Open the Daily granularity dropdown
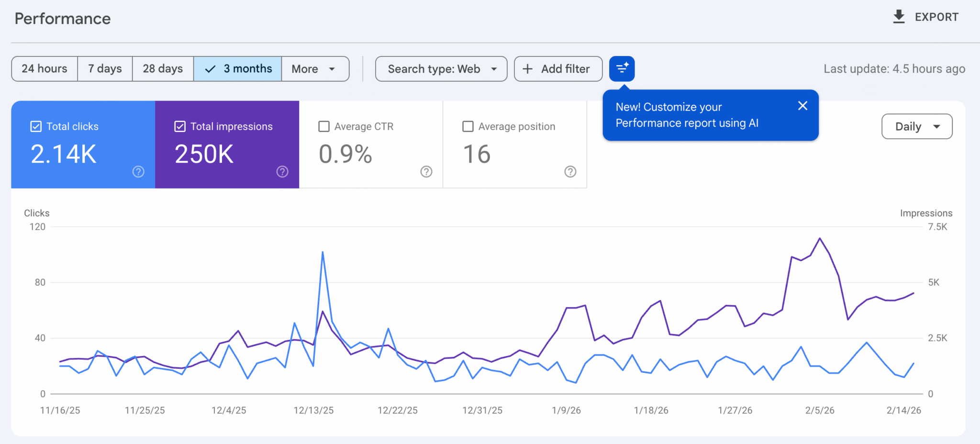 (x=916, y=126)
